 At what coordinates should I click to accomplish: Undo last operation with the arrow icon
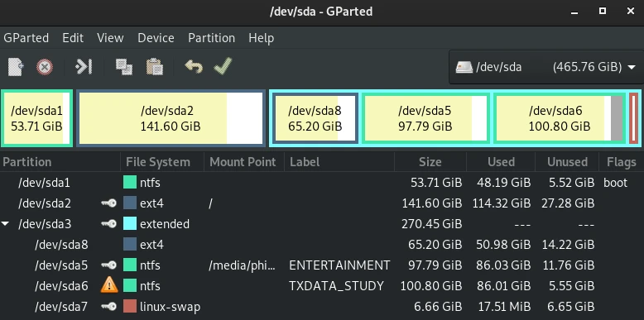tap(194, 66)
